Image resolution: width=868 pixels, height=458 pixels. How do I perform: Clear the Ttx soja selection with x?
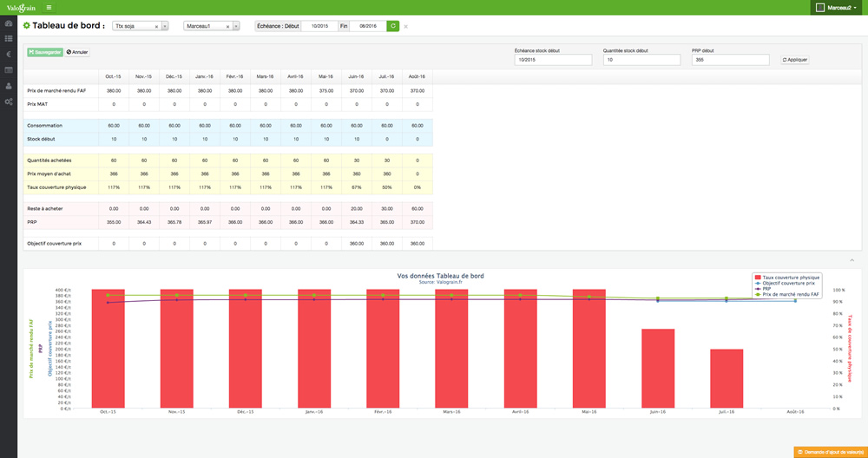pyautogui.click(x=156, y=26)
